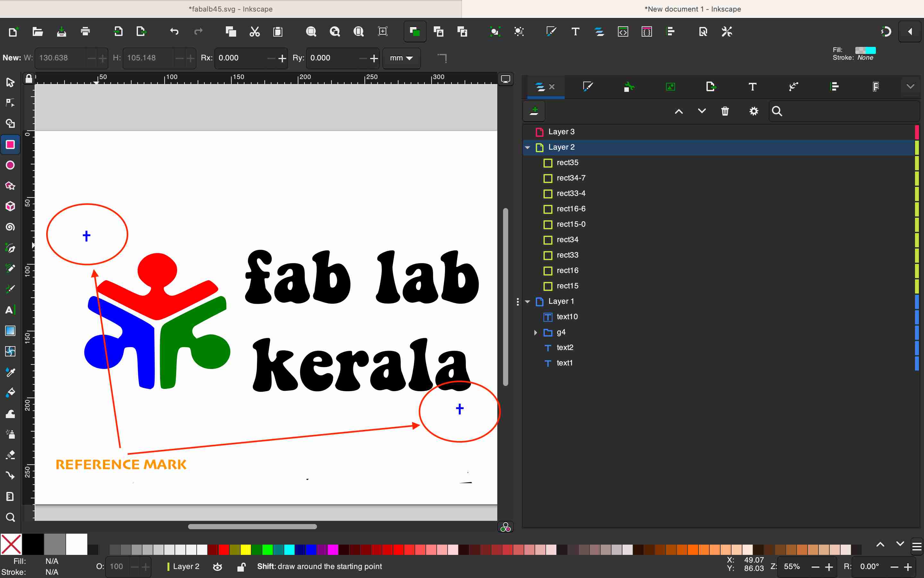Image resolution: width=924 pixels, height=578 pixels.
Task: Select the Eraser tool
Action: 10,455
